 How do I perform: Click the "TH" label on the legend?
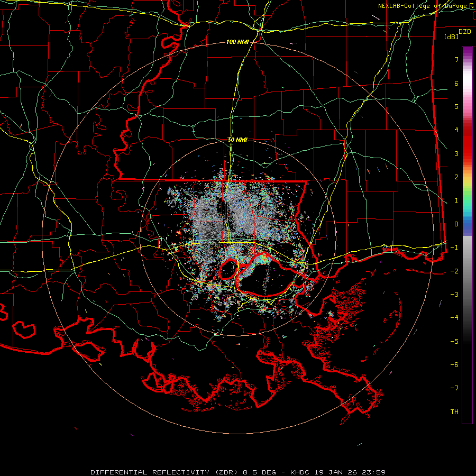pos(454,412)
